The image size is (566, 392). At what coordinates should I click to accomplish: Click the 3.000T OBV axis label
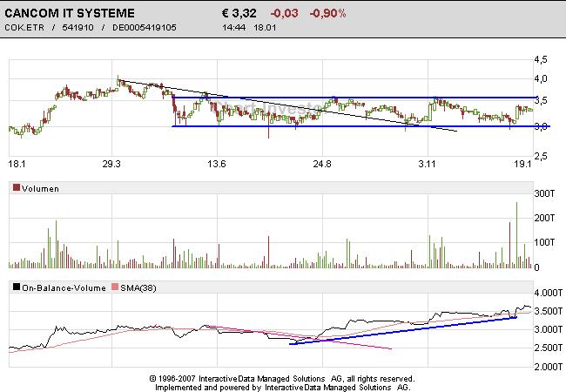coord(549,329)
